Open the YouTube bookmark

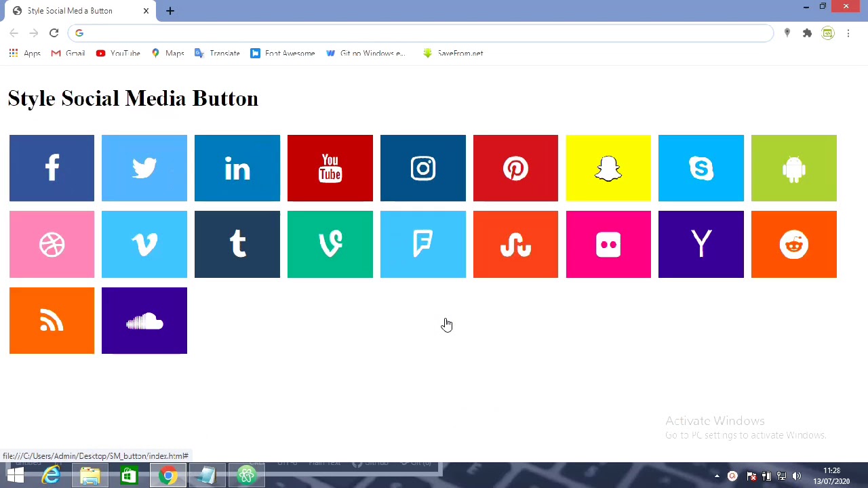tap(118, 53)
